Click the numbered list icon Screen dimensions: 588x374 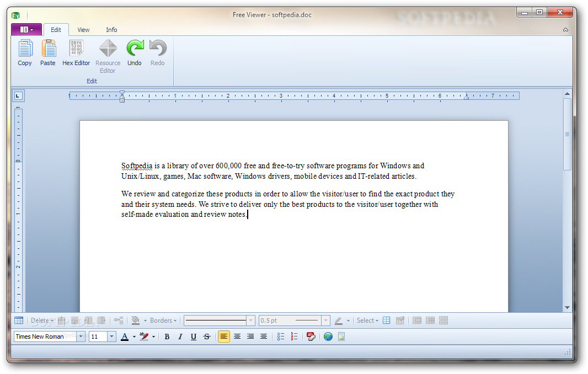click(295, 336)
